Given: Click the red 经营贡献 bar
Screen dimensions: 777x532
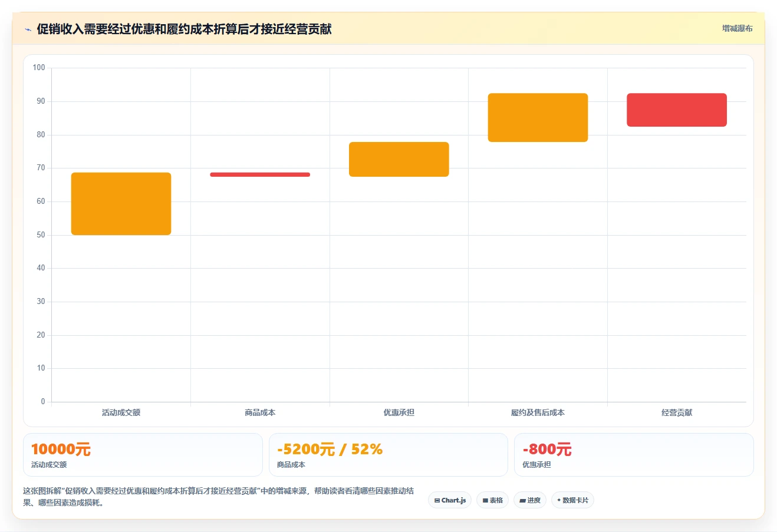Looking at the screenshot, I should pos(677,110).
